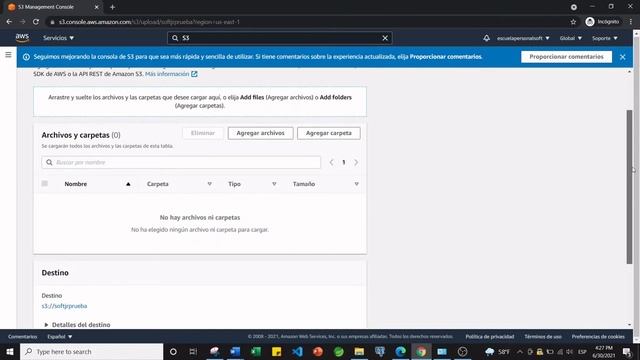Click browser back arrow
Viewport: 640px width, 360px height.
[9, 22]
